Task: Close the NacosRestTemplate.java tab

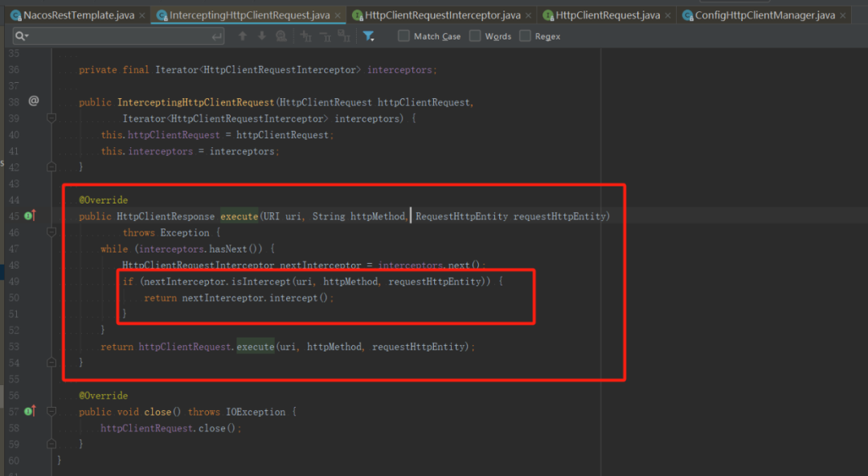Action: tap(142, 15)
